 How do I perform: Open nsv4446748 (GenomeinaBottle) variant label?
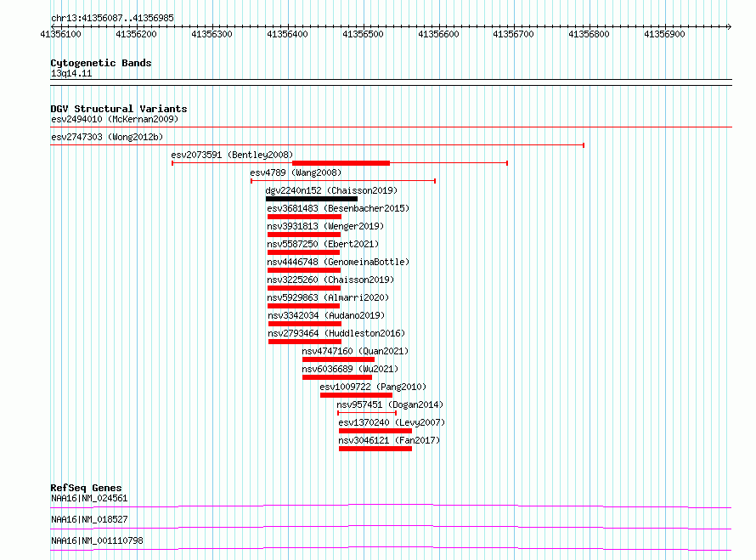point(338,262)
